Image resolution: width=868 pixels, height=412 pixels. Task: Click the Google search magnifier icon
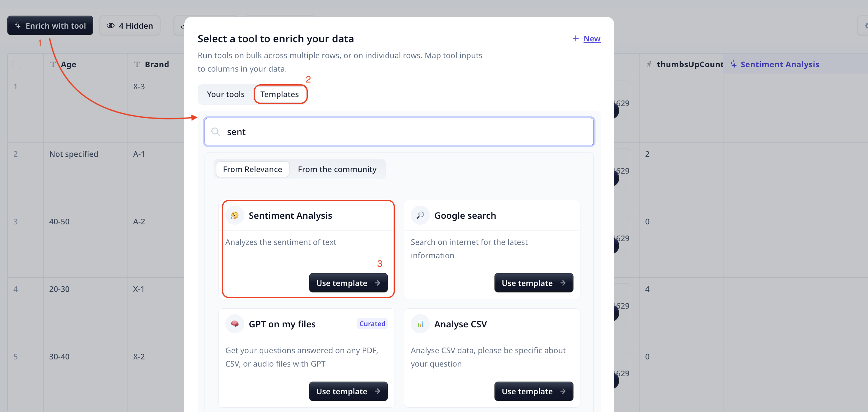(x=420, y=215)
